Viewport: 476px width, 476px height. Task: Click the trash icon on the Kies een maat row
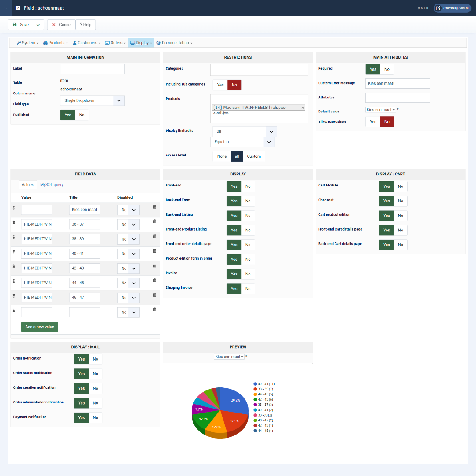(155, 207)
